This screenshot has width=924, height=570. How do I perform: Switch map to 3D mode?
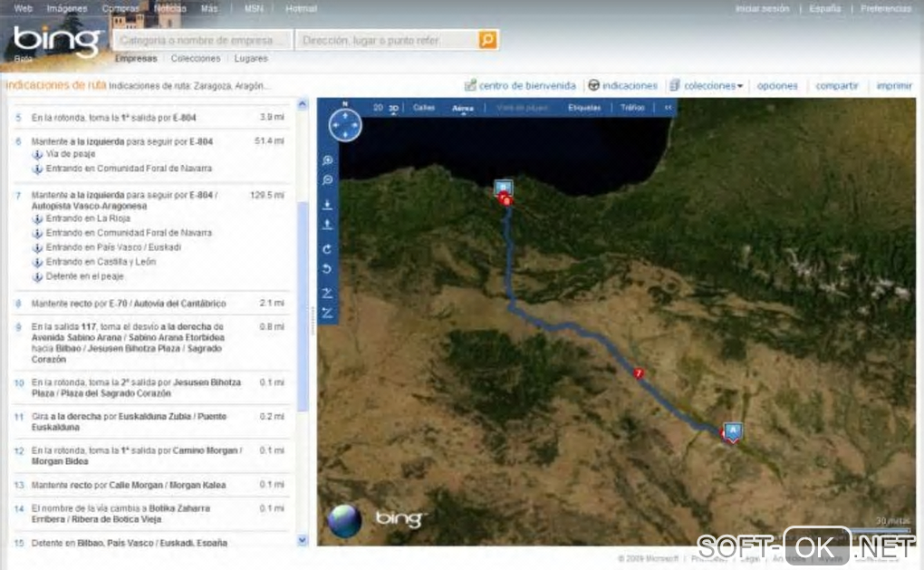(394, 109)
